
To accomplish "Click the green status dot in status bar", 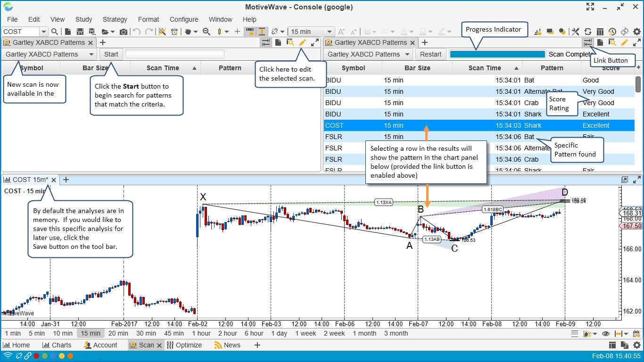I will click(45, 356).
